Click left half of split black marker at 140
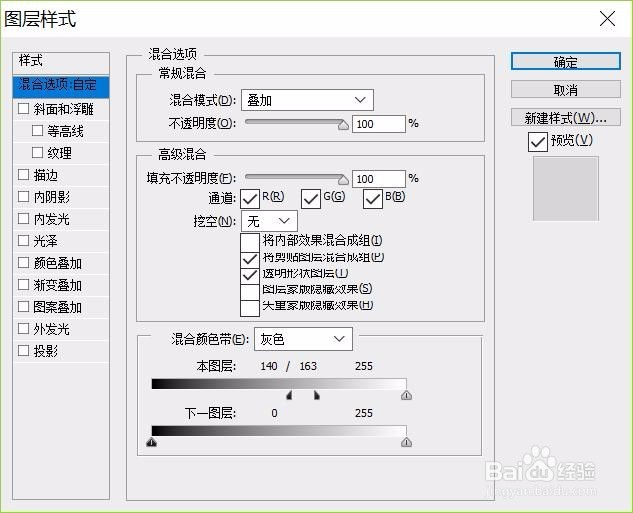 coord(289,395)
